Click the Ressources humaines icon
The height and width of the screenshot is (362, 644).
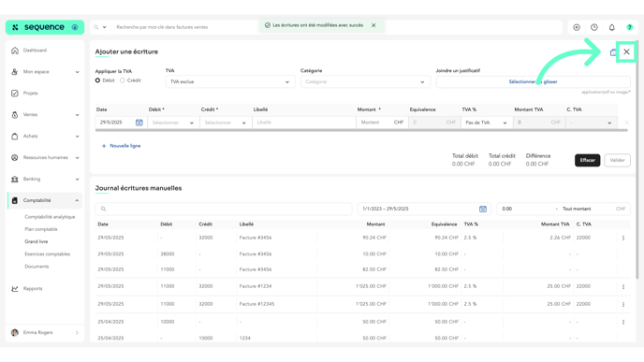[x=15, y=157]
